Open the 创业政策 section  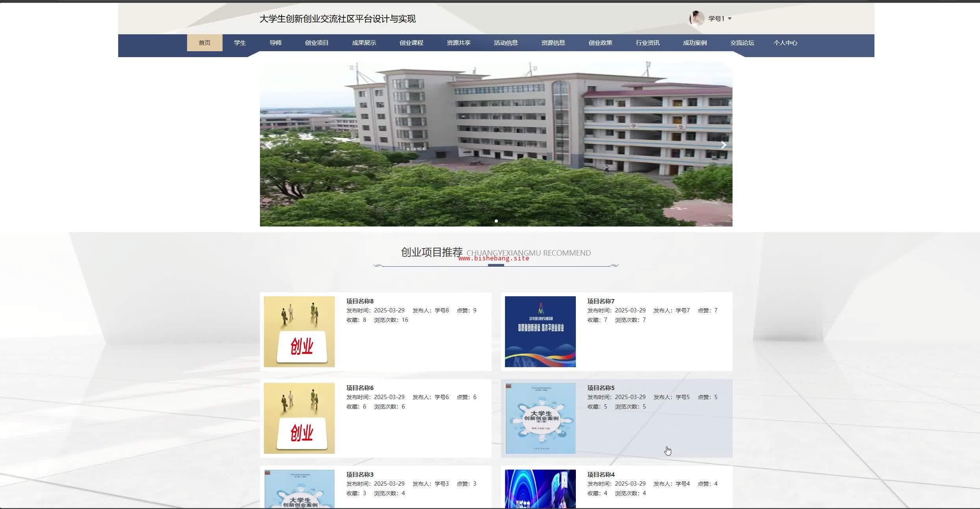(x=600, y=43)
